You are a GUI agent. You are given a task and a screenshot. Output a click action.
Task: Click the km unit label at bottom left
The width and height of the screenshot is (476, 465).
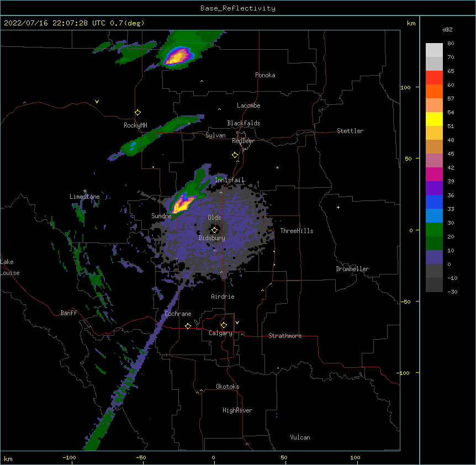pyautogui.click(x=8, y=458)
